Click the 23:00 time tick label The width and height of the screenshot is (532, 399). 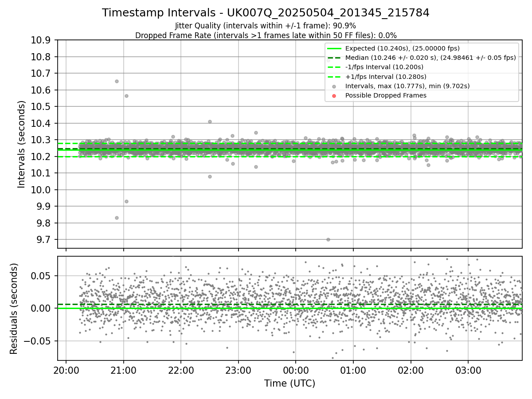pyautogui.click(x=239, y=370)
